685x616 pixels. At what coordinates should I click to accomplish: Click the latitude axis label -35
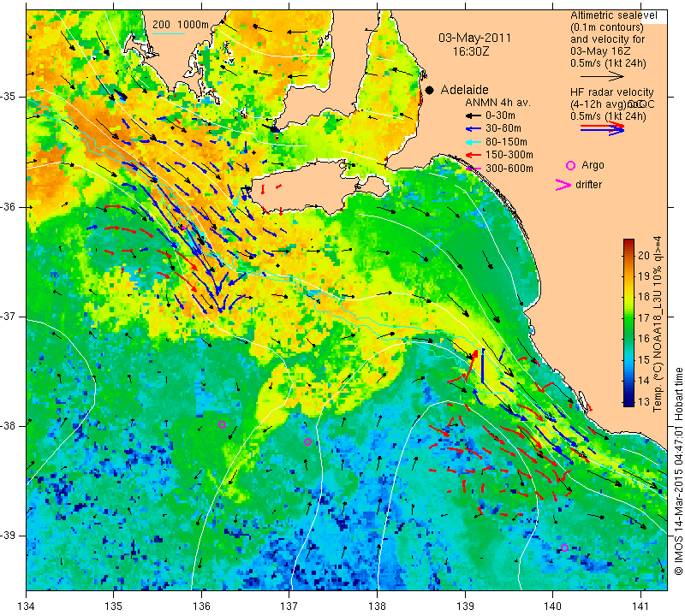(x=9, y=97)
